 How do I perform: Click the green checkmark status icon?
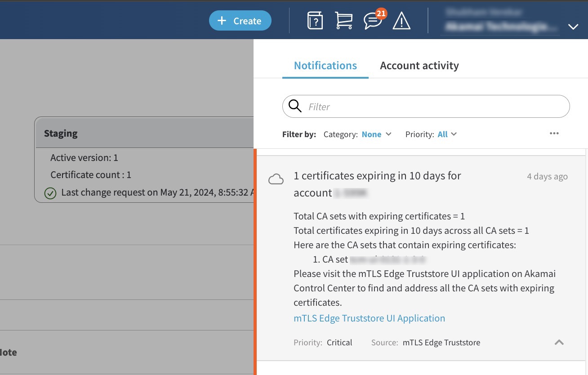[50, 193]
